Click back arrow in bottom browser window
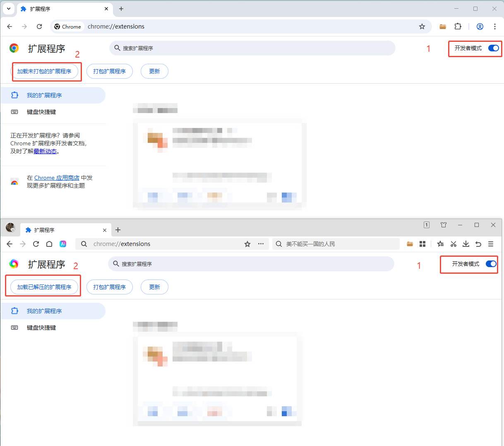 pyautogui.click(x=10, y=244)
